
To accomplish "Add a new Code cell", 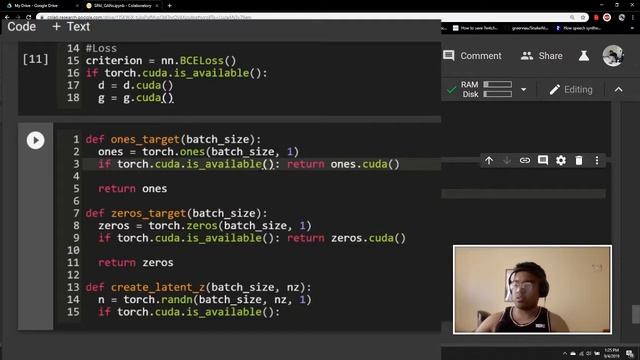I will [22, 27].
